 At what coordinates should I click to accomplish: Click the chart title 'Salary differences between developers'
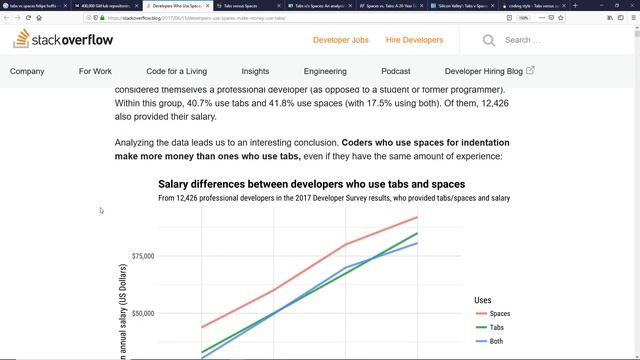coord(311,184)
